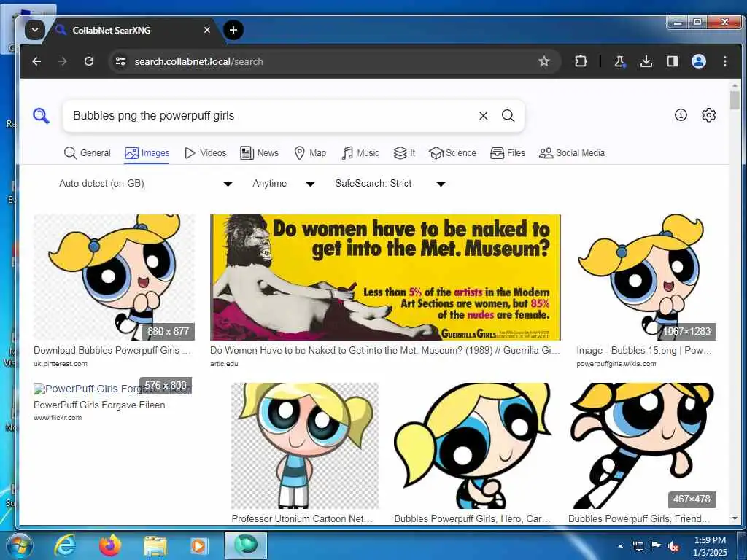Screen dimensions: 747x560
Task: Click Image - Bubbles 15.png title
Action: 644,350
